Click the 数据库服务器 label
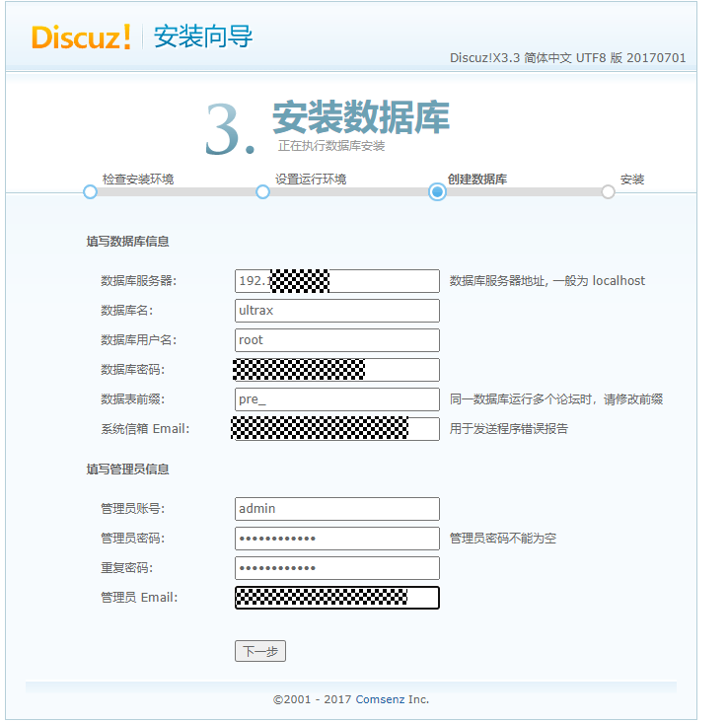728x722 pixels. [x=139, y=281]
